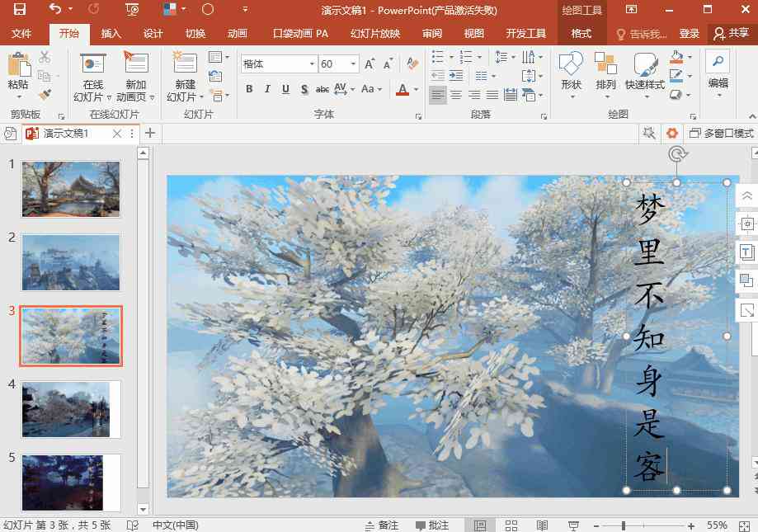This screenshot has width=758, height=532.
Task: Add a new animation page
Action: [x=135, y=78]
